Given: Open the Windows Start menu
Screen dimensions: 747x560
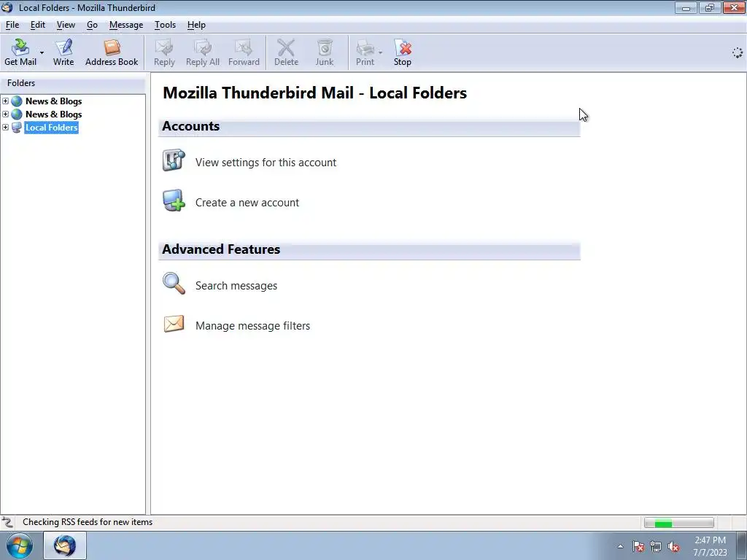Looking at the screenshot, I should click(x=20, y=545).
